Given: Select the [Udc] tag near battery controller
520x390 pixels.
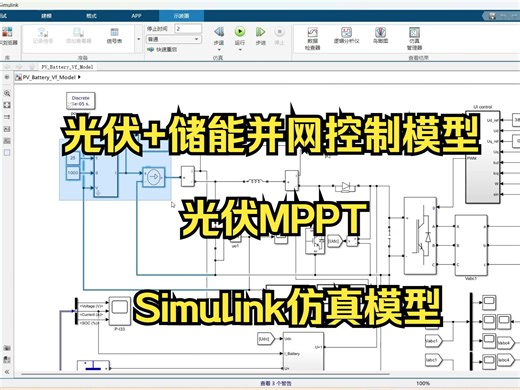Looking at the screenshot, I should point(266,339).
